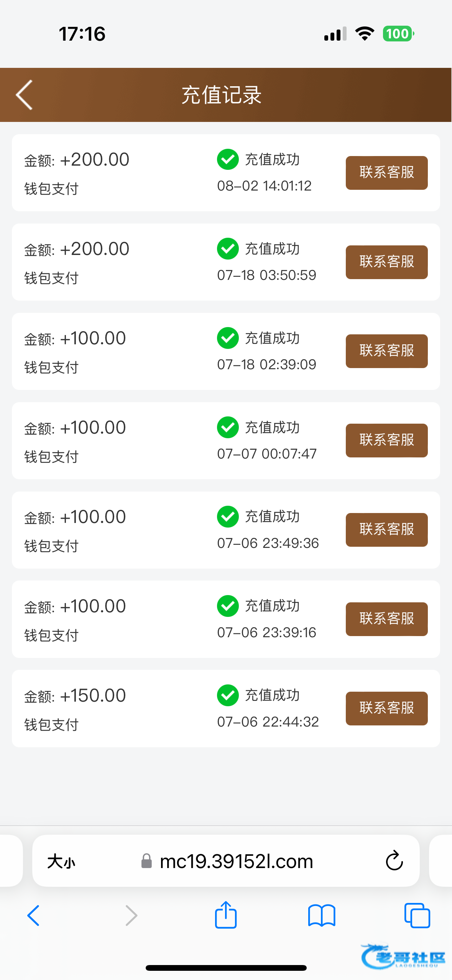452x980 pixels.
Task: Click the mc19.39152l.com address field
Action: (236, 862)
